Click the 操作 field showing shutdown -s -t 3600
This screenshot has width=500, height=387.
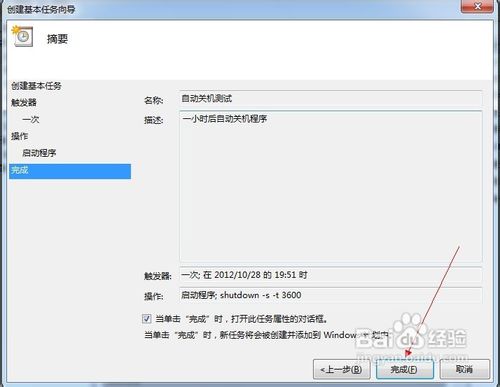pos(330,295)
